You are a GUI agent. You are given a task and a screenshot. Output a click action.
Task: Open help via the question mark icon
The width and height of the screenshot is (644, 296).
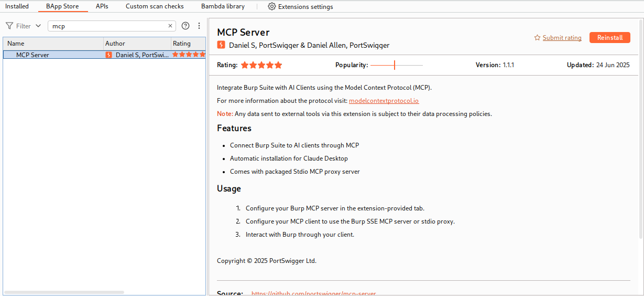pos(185,26)
